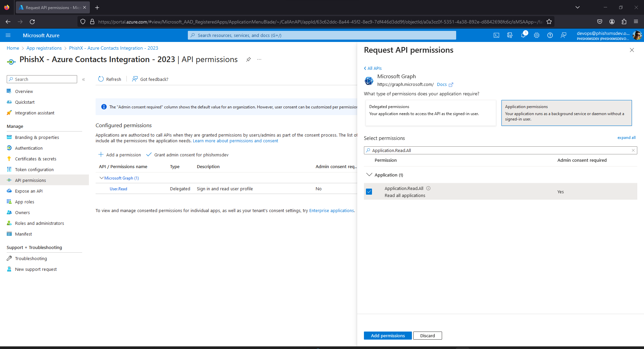Open Certificates & secrets
The image size is (644, 349).
pyautogui.click(x=36, y=159)
